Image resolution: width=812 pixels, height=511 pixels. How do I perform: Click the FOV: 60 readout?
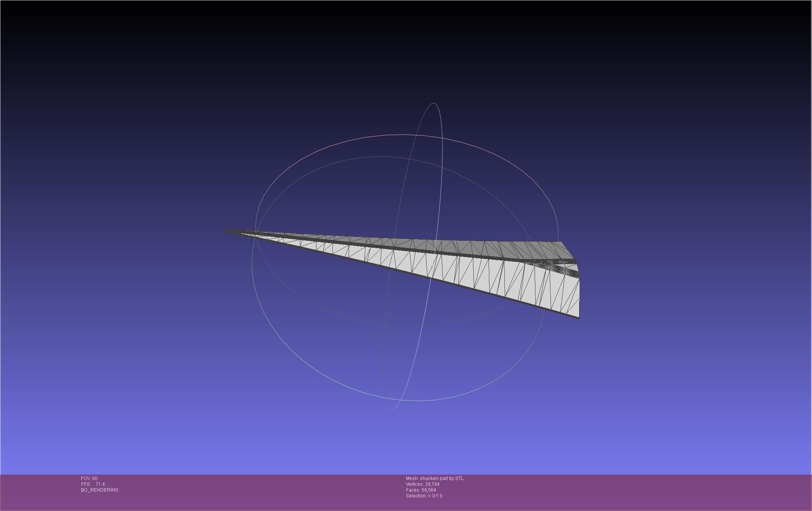89,478
